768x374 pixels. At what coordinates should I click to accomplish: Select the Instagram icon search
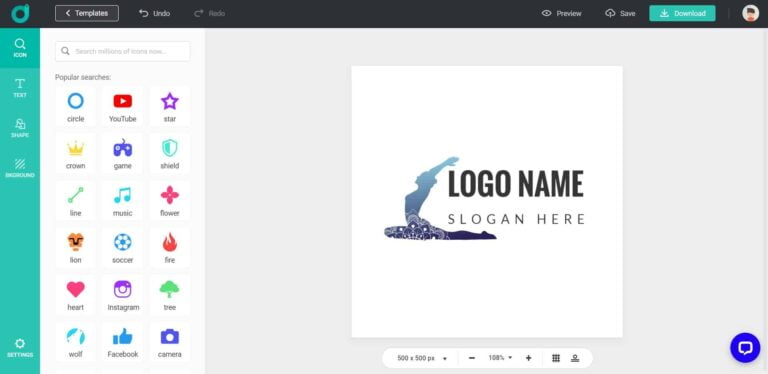point(122,295)
